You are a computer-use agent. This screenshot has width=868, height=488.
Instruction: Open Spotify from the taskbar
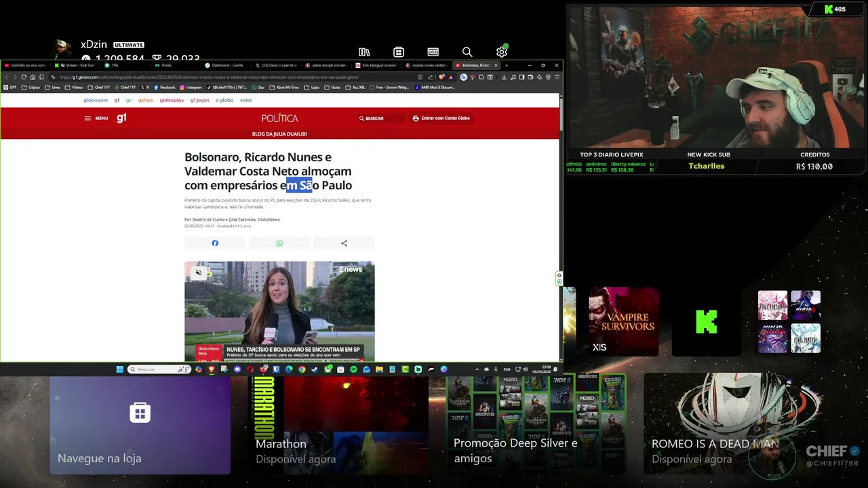tap(353, 369)
